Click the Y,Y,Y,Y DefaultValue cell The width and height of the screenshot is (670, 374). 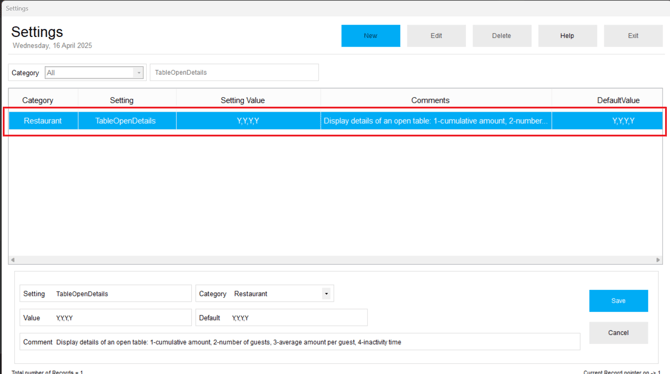tap(607, 121)
